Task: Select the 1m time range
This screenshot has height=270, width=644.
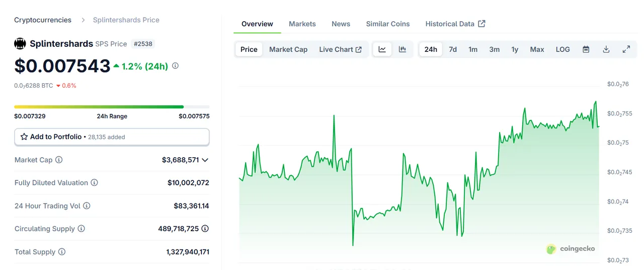Action: click(473, 49)
